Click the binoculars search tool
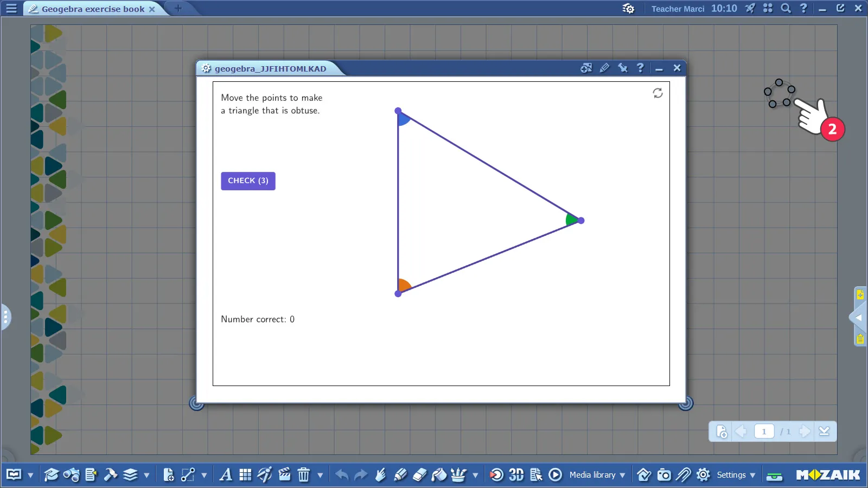 72,475
